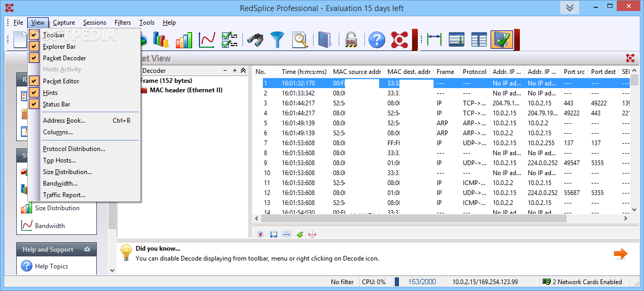This screenshot has width=644, height=291.
Task: Open the Bandwidth line graph toolbar icon
Action: [207, 40]
